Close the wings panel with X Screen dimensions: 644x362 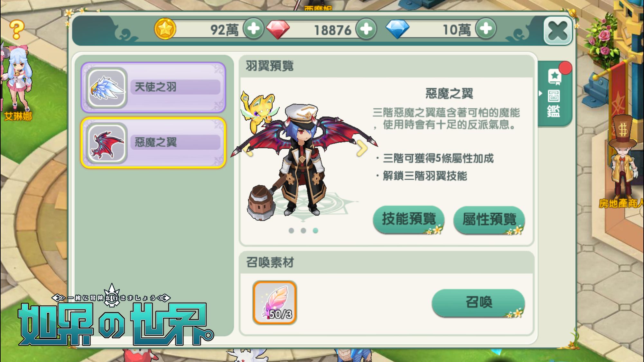click(558, 31)
